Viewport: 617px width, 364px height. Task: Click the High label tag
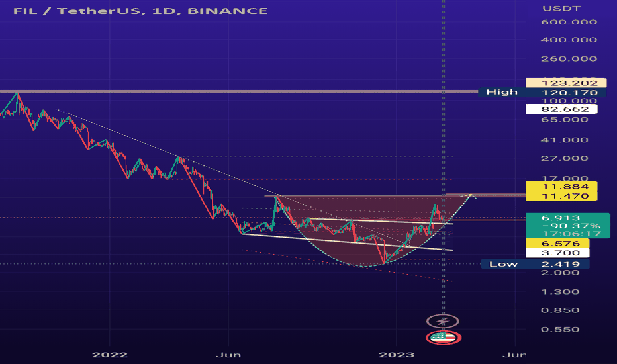[x=502, y=92]
